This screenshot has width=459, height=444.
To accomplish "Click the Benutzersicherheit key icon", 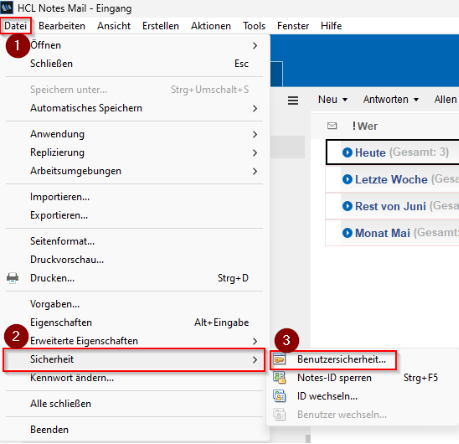I will tap(280, 359).
